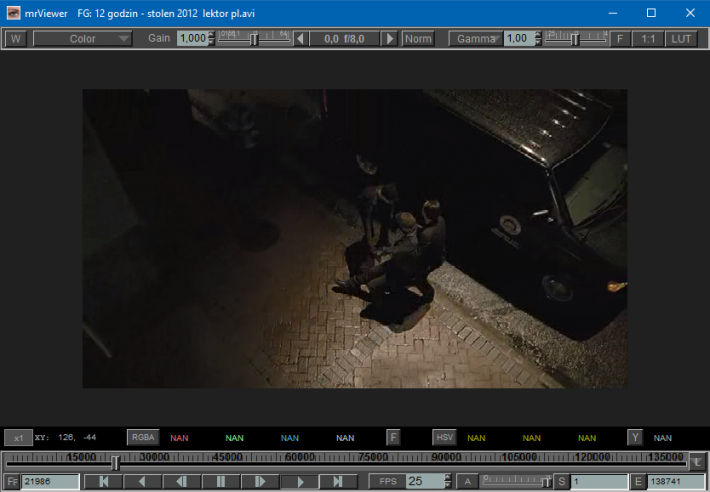
Task: Toggle the W wipe button
Action: [x=16, y=39]
